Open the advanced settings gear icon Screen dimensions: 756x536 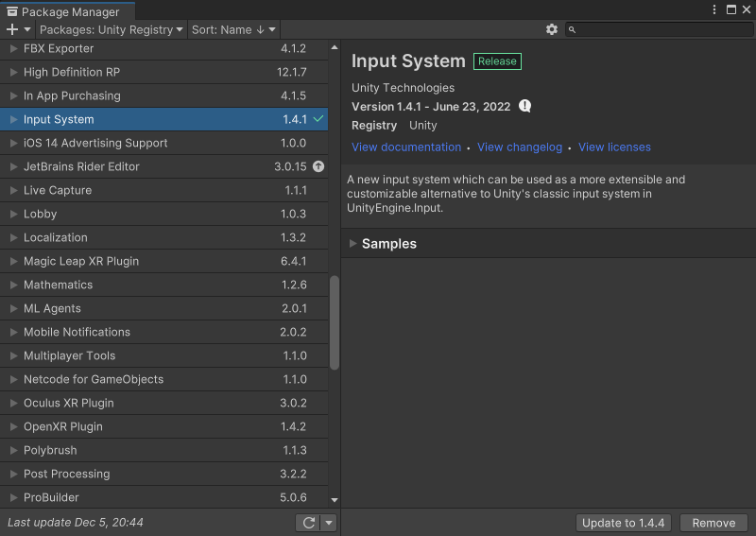552,29
